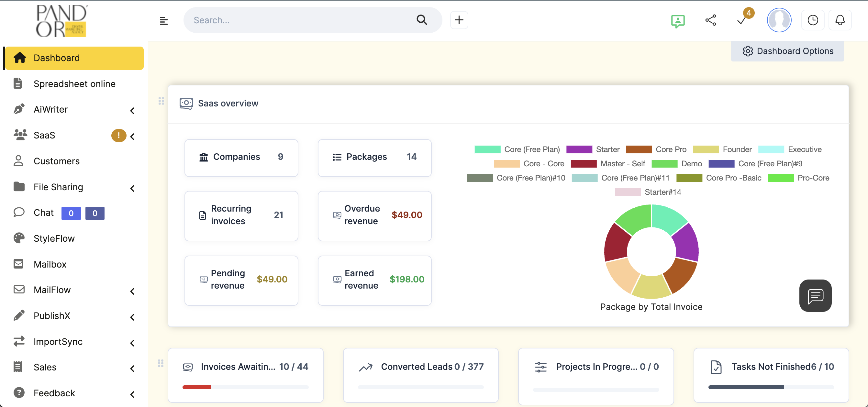Screen dimensions: 868x407
Task: Open the Pending revenue card
Action: pos(241,280)
